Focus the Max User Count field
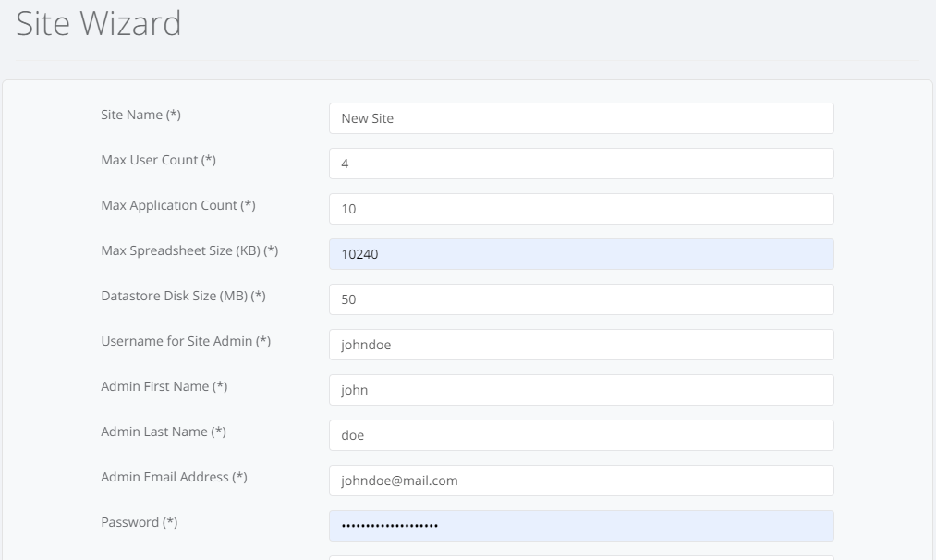 [581, 164]
